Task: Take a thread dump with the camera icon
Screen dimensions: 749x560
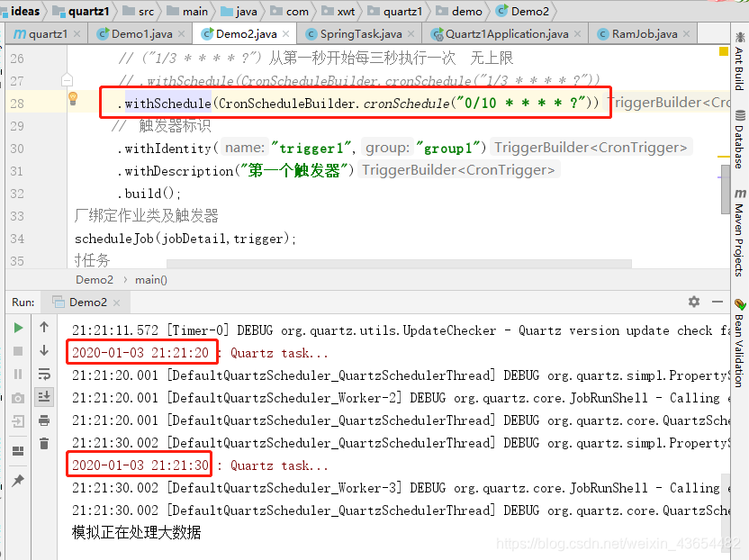Action: [18, 398]
